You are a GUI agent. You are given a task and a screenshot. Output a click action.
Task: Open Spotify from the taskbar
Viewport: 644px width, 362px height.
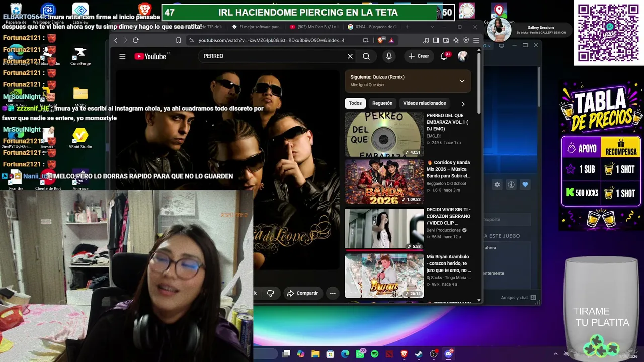tap(375, 354)
